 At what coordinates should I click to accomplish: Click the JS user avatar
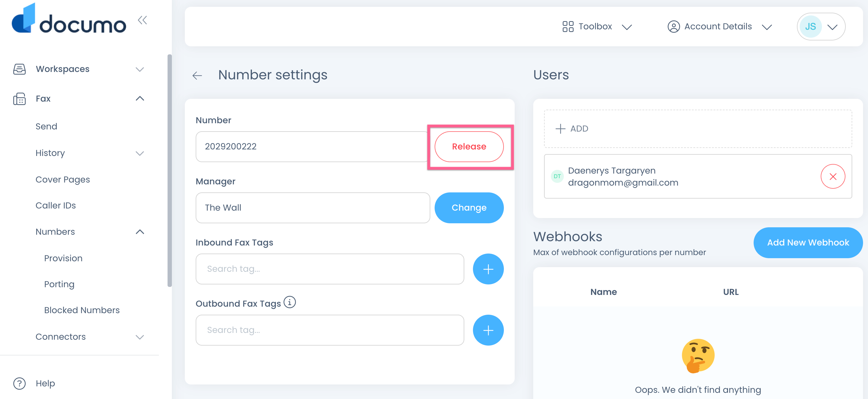(810, 27)
